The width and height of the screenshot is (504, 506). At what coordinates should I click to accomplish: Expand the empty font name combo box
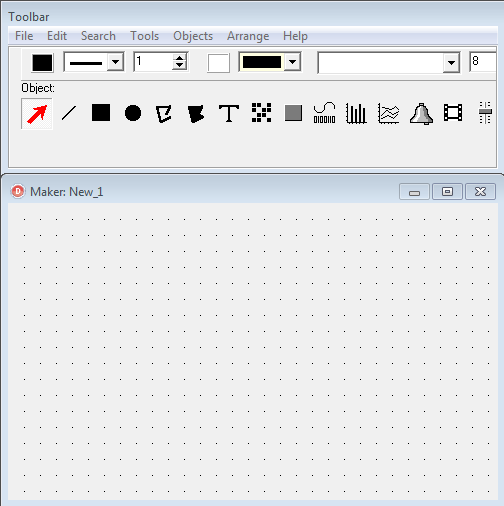[x=451, y=63]
